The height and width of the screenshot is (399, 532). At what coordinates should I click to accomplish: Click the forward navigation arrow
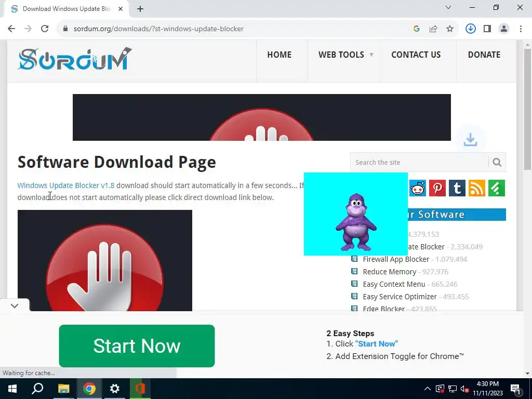[28, 29]
